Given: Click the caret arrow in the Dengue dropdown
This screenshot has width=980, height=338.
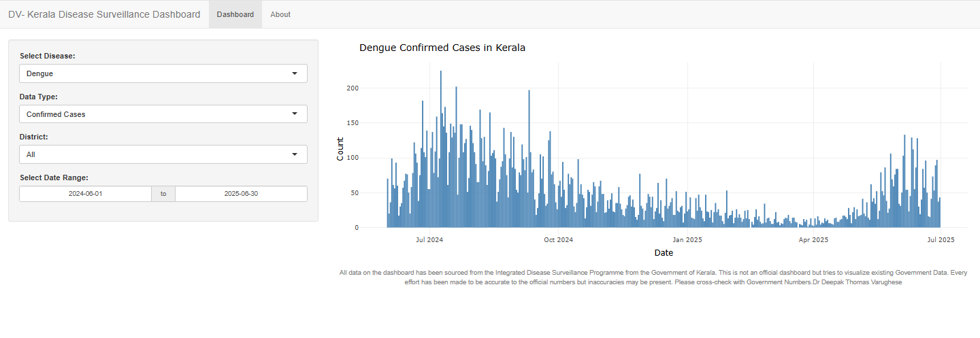Looking at the screenshot, I should tap(294, 73).
